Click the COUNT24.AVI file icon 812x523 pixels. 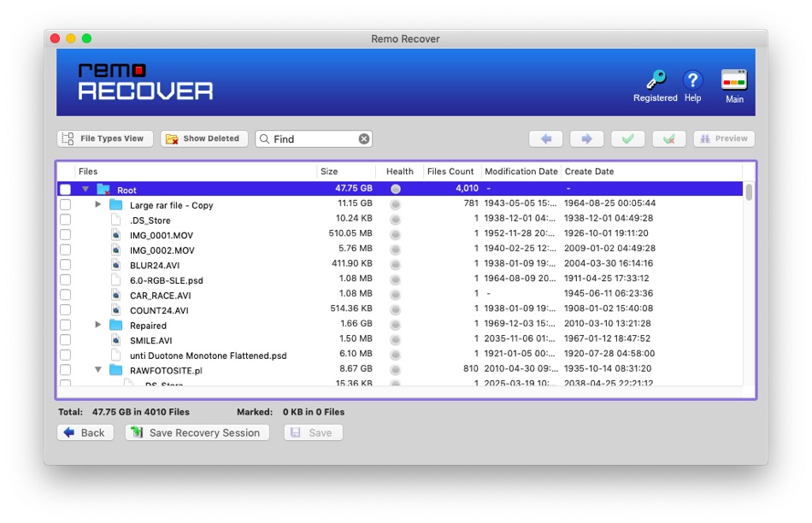pos(116,309)
